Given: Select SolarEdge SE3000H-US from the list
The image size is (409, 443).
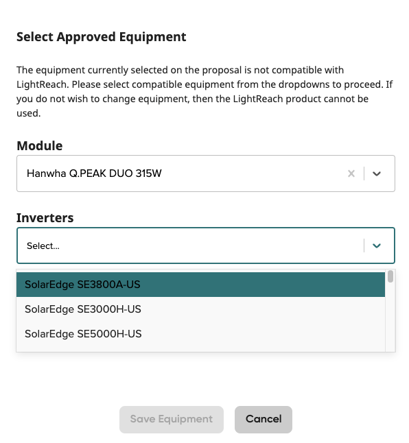Looking at the screenshot, I should pos(201,309).
